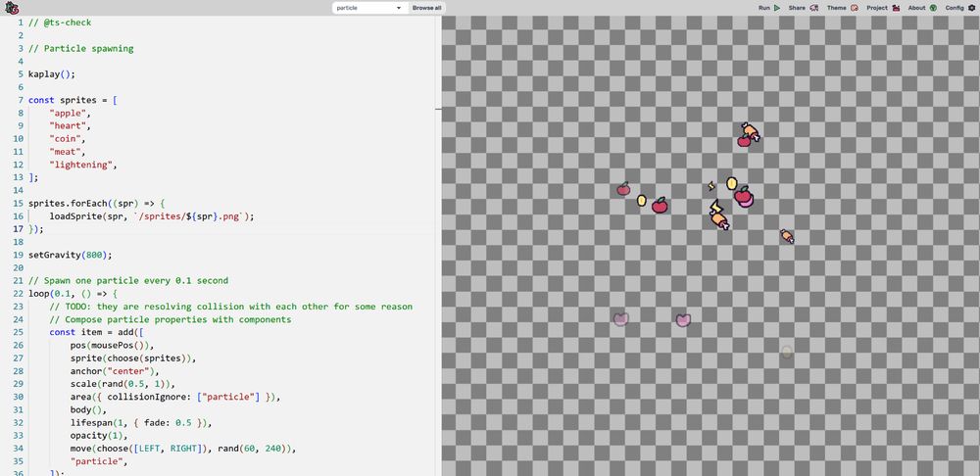Click the "const item = add([" line
This screenshot has height=476, width=980.
pos(96,332)
